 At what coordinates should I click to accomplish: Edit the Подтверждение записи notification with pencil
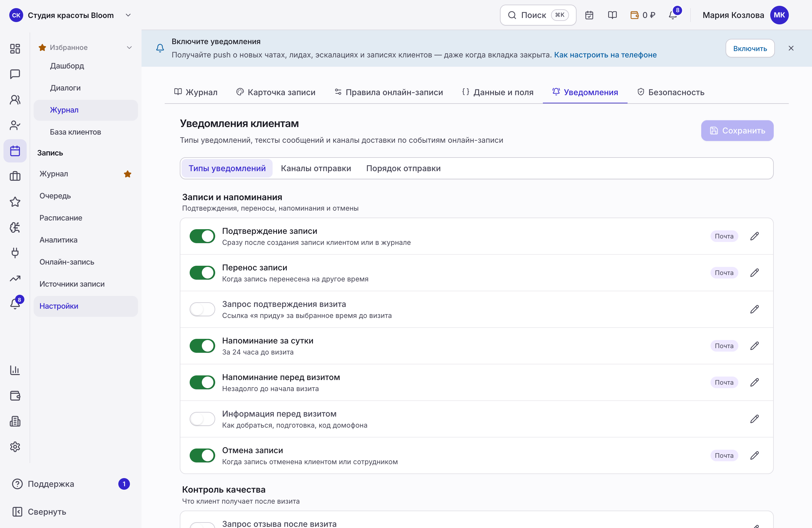coord(754,236)
